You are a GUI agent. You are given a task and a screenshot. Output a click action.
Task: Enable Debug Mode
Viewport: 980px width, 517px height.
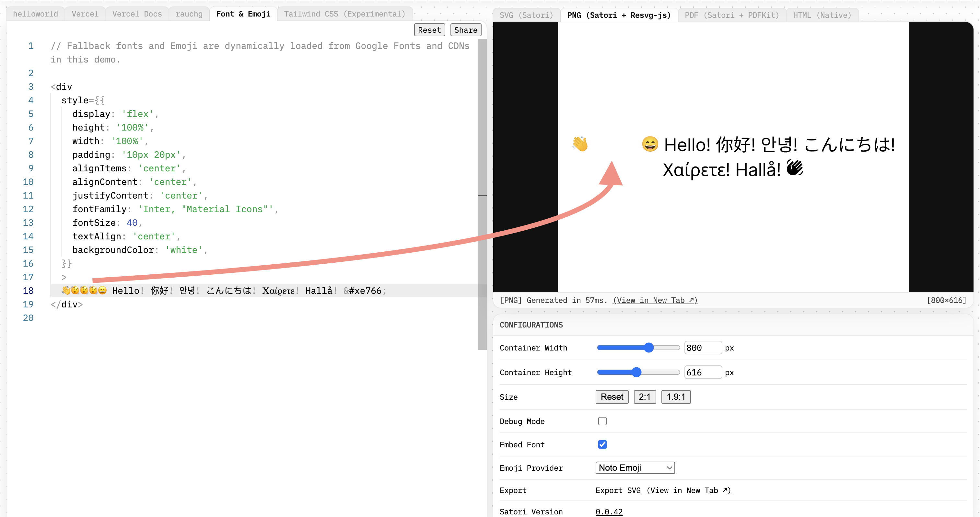click(602, 421)
